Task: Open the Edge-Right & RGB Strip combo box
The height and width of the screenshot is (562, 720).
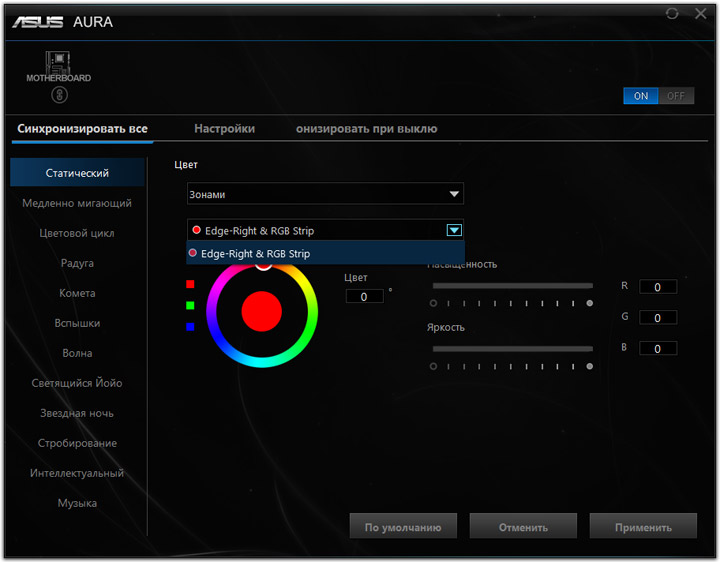Action: point(325,230)
